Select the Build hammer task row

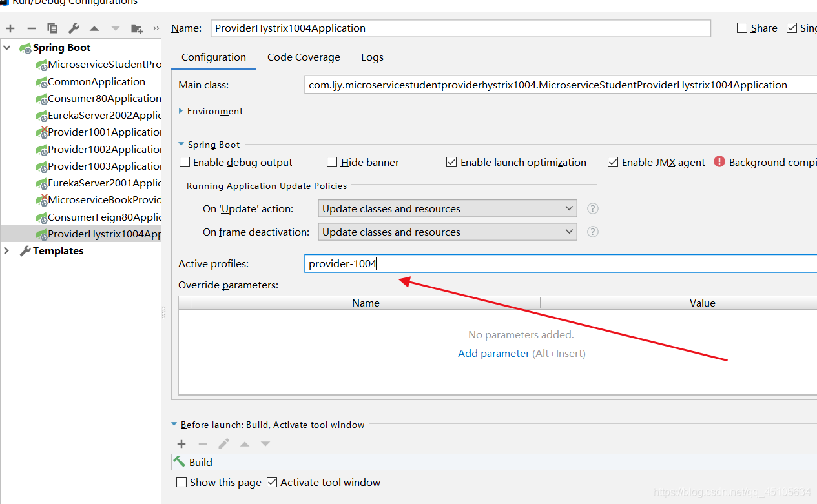pos(494,462)
